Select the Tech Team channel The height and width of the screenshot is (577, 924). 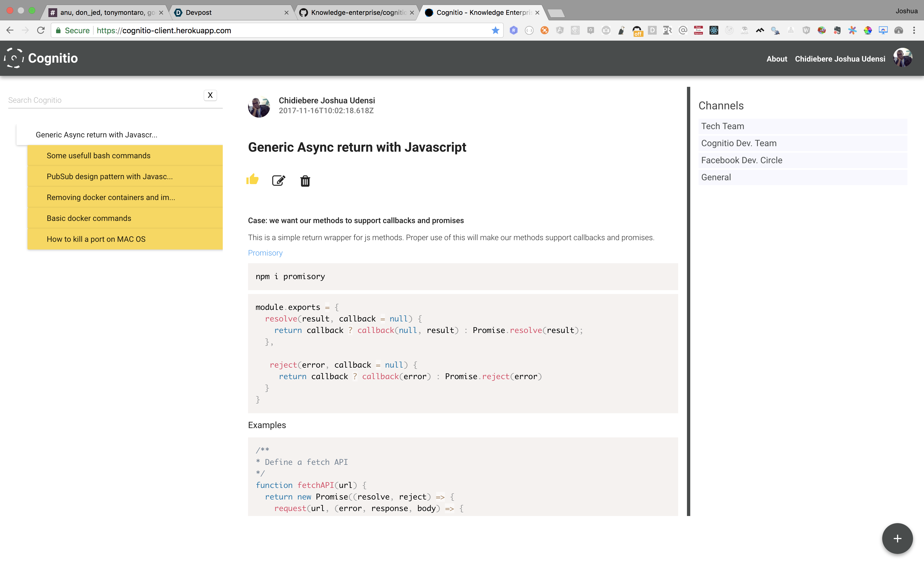[722, 126]
